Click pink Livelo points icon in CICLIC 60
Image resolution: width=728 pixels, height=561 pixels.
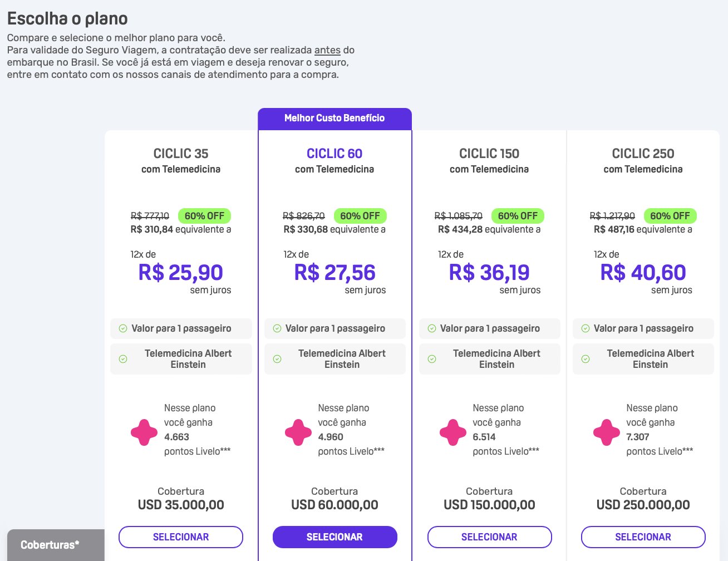(298, 432)
